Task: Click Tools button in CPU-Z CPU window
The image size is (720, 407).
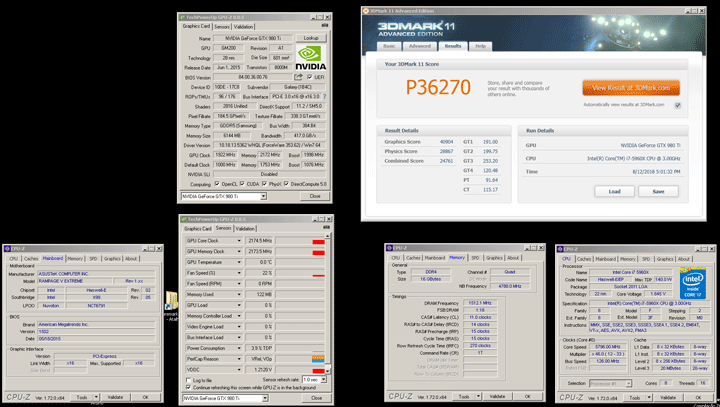Action: click(635, 397)
